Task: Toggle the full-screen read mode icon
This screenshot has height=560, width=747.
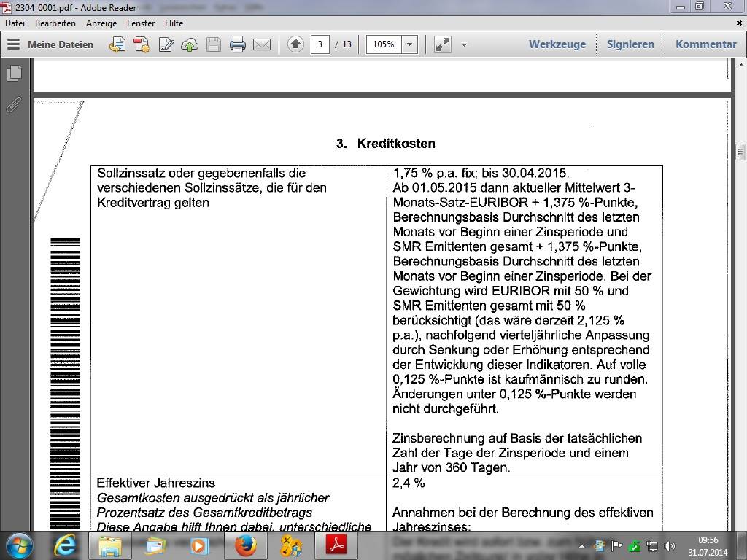Action: point(442,44)
